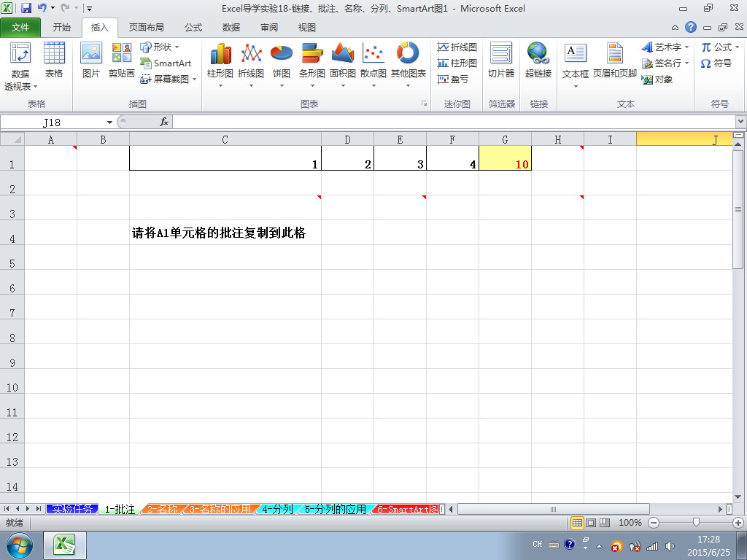Insert a 盈亏 win/loss sparkline
747x560 pixels.
(452, 79)
